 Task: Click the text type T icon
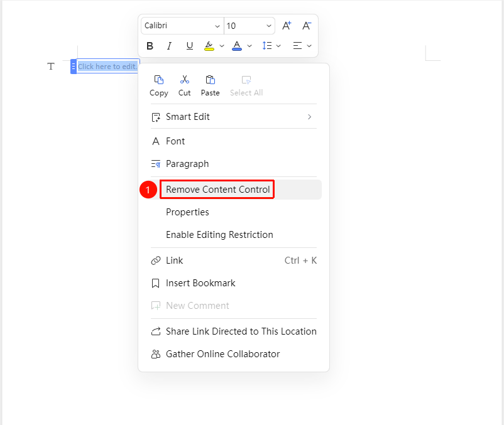point(51,67)
